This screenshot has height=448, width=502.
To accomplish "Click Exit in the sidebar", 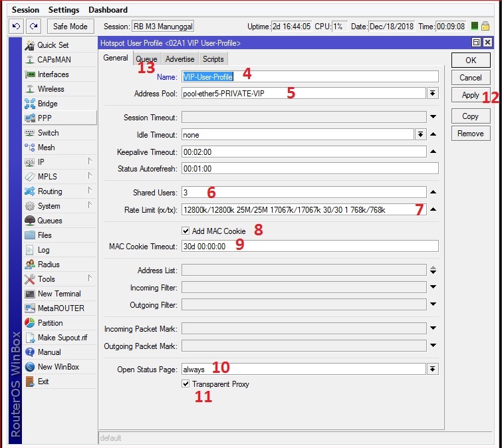I will pyautogui.click(x=60, y=382).
